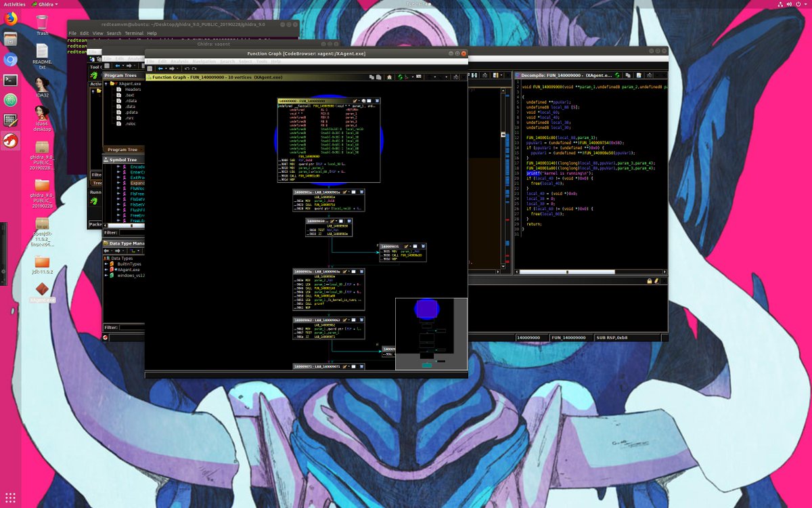Image resolution: width=812 pixels, height=508 pixels.
Task: Click the clear console pencil icon
Action: (656, 281)
